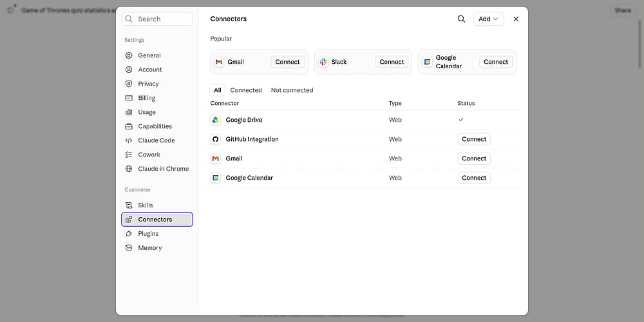Click the Google Drive connected checkmark
This screenshot has height=322, width=644.
click(x=461, y=120)
